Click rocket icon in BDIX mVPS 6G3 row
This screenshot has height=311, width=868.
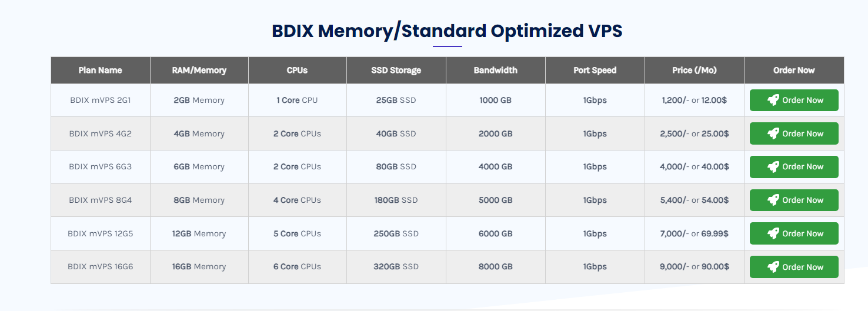(773, 167)
